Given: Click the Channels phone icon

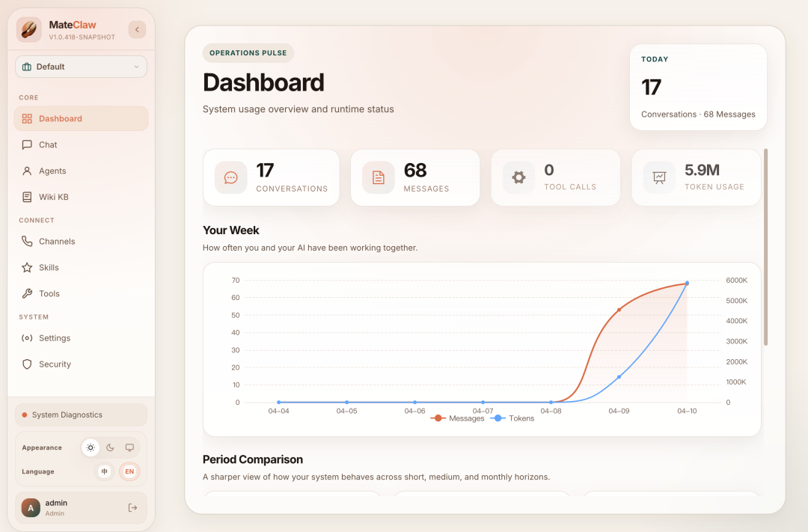Looking at the screenshot, I should [27, 242].
